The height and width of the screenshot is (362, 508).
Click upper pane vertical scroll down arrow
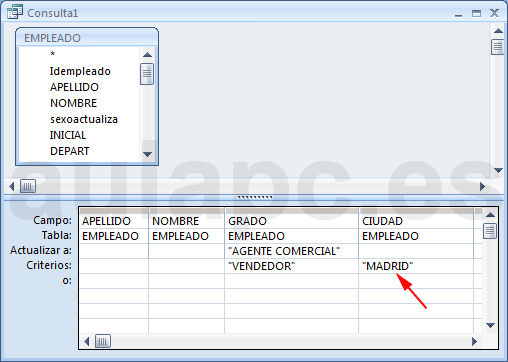498,170
